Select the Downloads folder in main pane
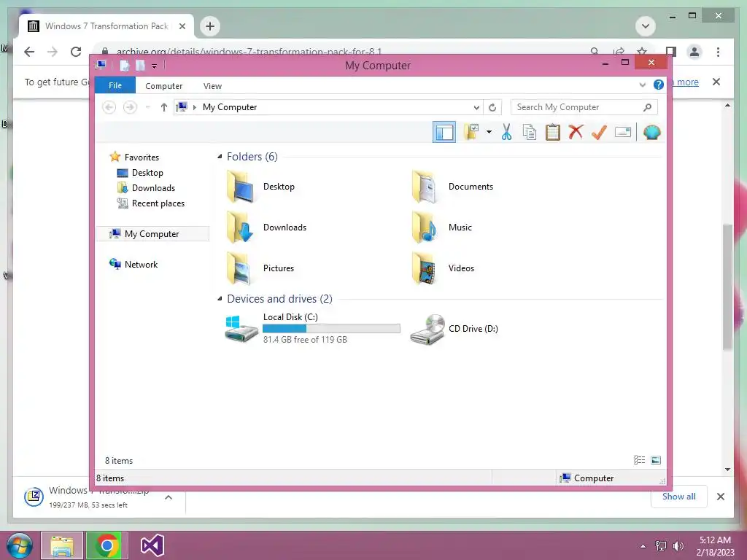The image size is (747, 560). [x=267, y=227]
